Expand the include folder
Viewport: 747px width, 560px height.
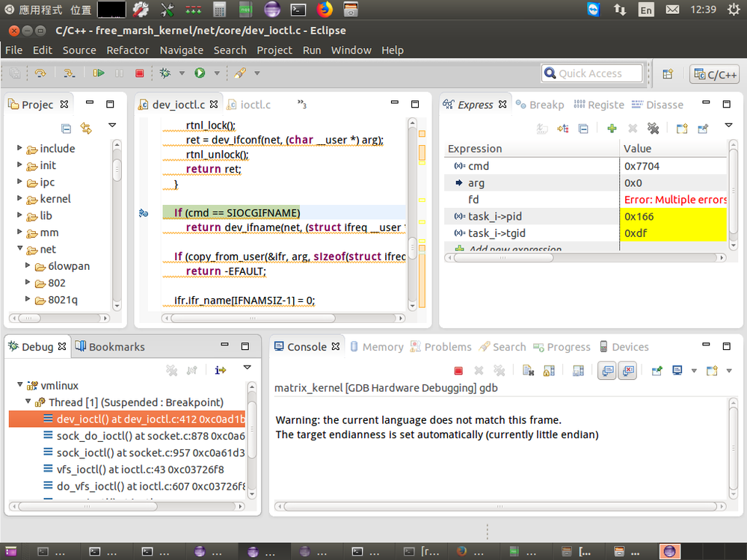19,147
